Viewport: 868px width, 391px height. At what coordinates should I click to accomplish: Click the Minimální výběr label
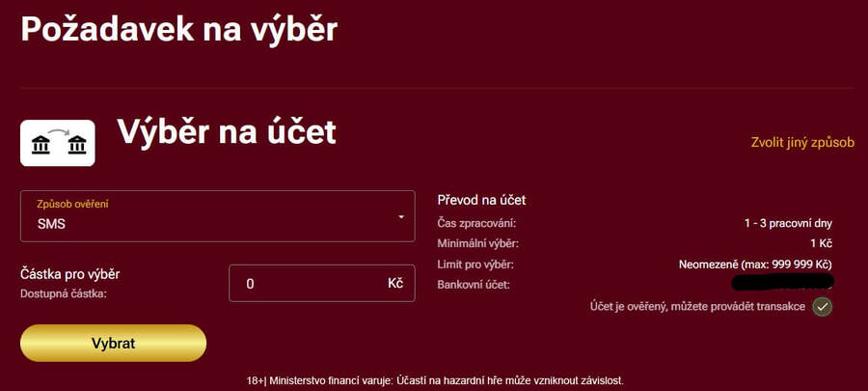pyautogui.click(x=478, y=243)
